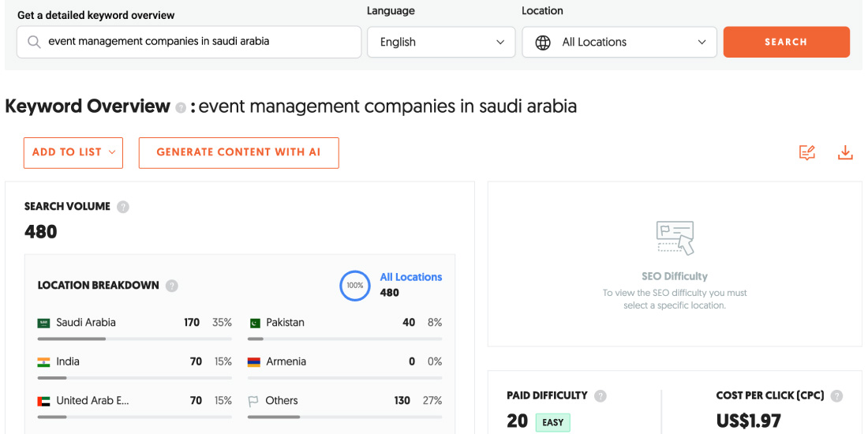868x434 pixels.
Task: Click the SEO Difficulty illustration icon
Action: click(x=675, y=238)
